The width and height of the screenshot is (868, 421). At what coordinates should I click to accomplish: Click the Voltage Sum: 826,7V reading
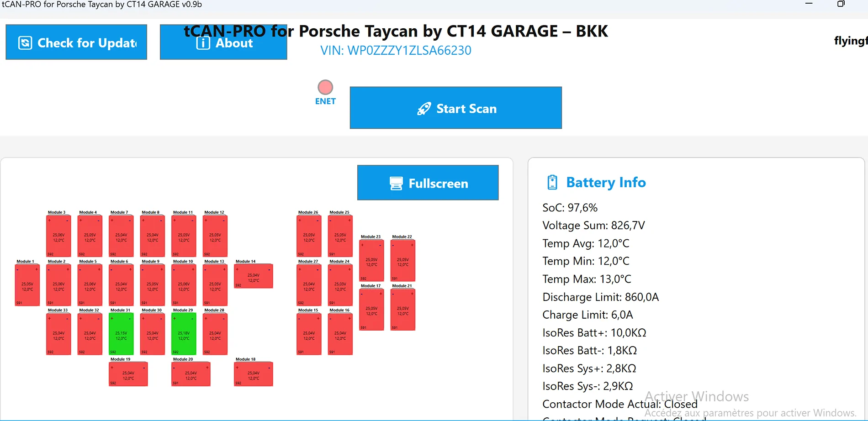click(593, 226)
